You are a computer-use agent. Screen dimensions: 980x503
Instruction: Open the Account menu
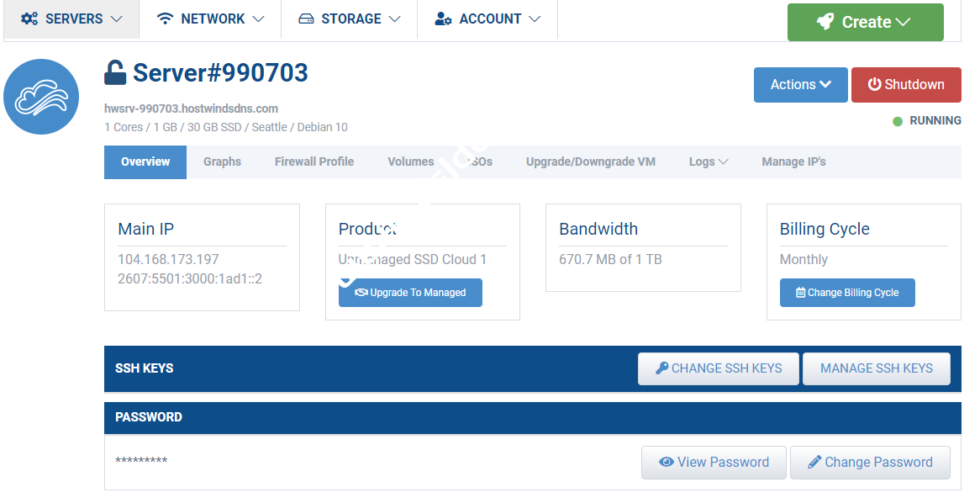[x=487, y=19]
